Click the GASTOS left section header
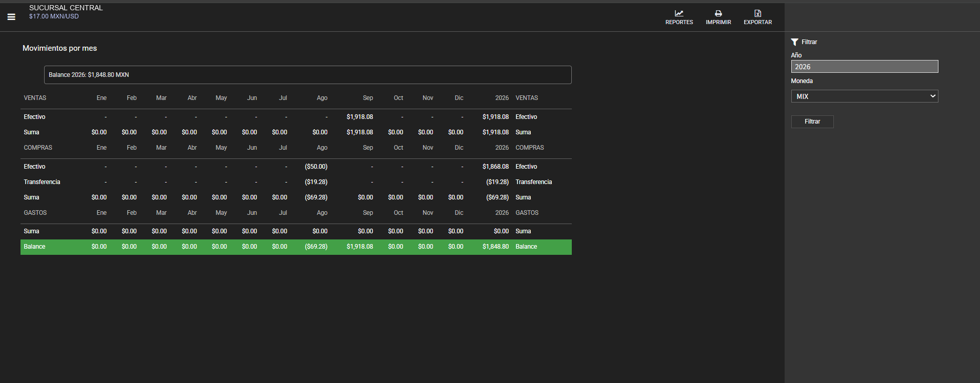The image size is (980, 383). pos(35,213)
